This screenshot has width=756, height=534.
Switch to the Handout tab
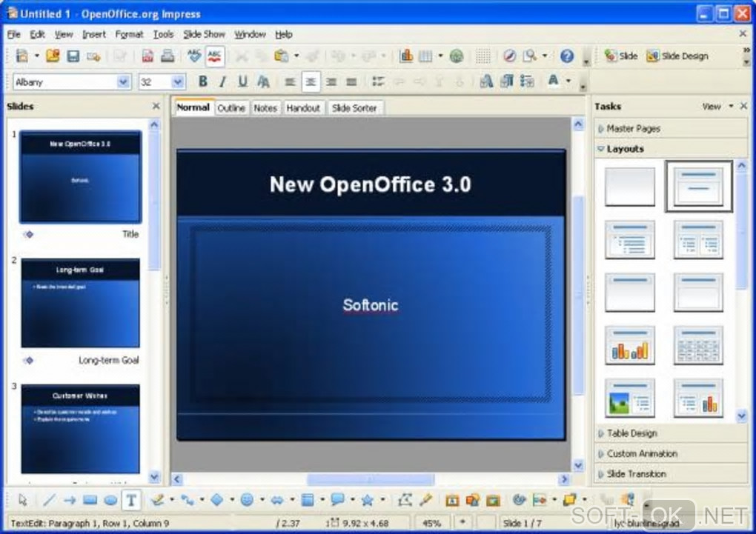point(303,108)
